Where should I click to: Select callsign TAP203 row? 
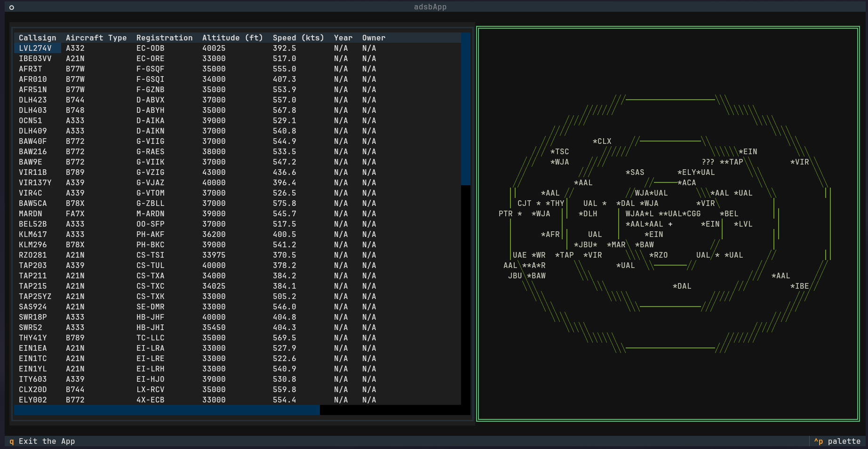(x=238, y=265)
